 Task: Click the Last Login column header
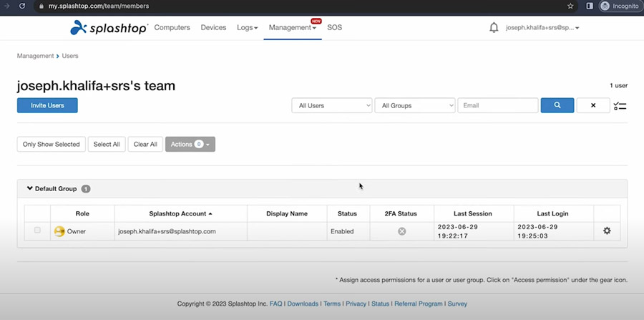553,213
